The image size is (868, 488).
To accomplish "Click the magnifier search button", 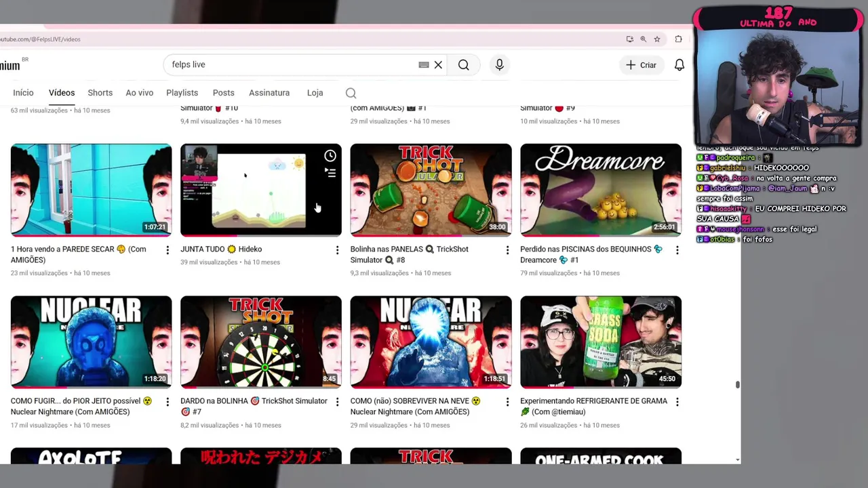I will click(x=463, y=65).
